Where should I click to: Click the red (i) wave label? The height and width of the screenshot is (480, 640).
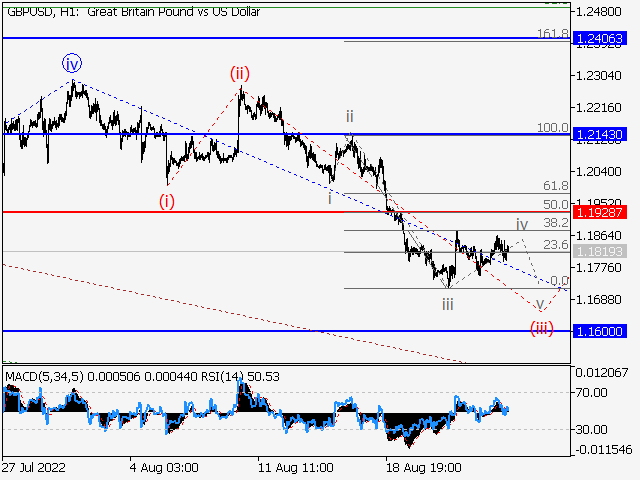[x=166, y=200]
